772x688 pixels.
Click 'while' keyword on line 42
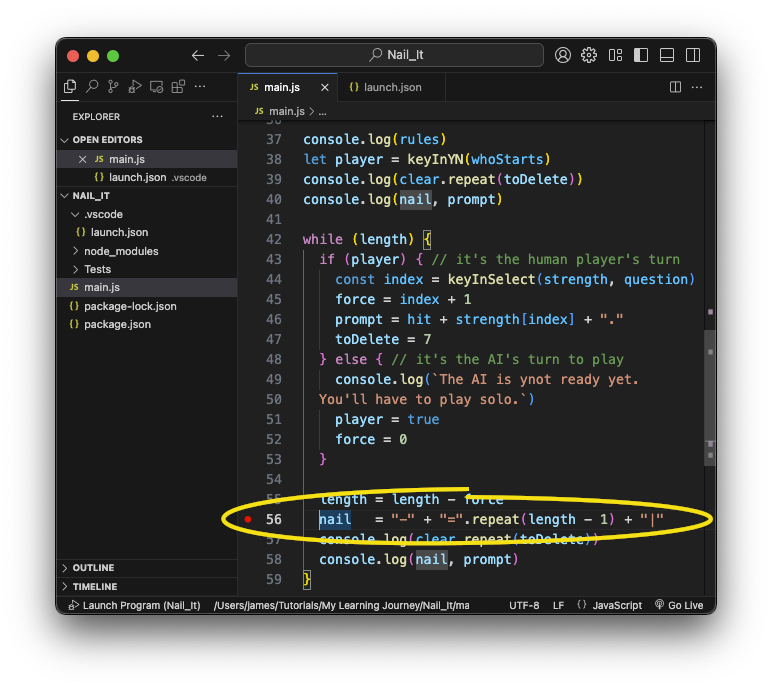[322, 239]
